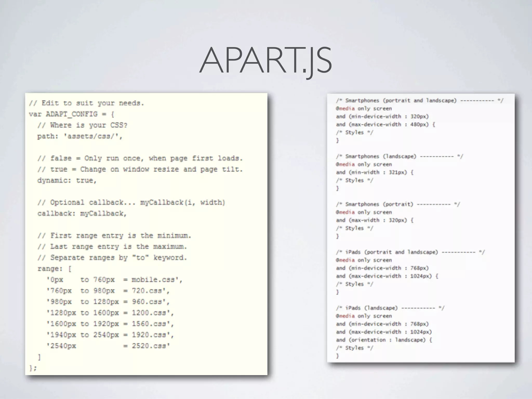
Task: Click the comment '// Edit to suit your needs.'
Action: pyautogui.click(x=87, y=103)
